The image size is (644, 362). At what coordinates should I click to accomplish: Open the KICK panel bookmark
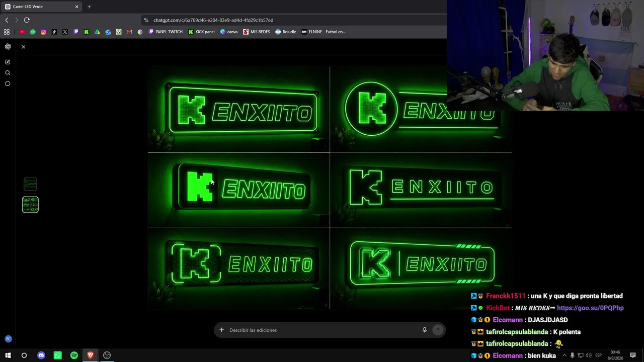pos(201,32)
